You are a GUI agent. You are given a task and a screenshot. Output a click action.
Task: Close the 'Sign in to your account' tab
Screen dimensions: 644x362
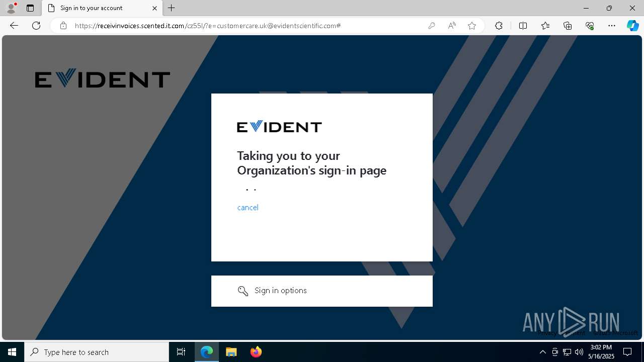[154, 8]
